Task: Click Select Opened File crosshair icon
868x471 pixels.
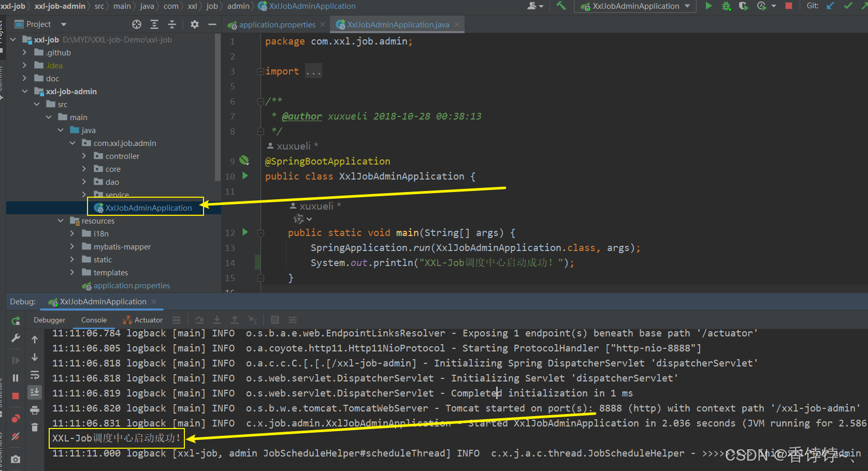Action: [x=137, y=24]
